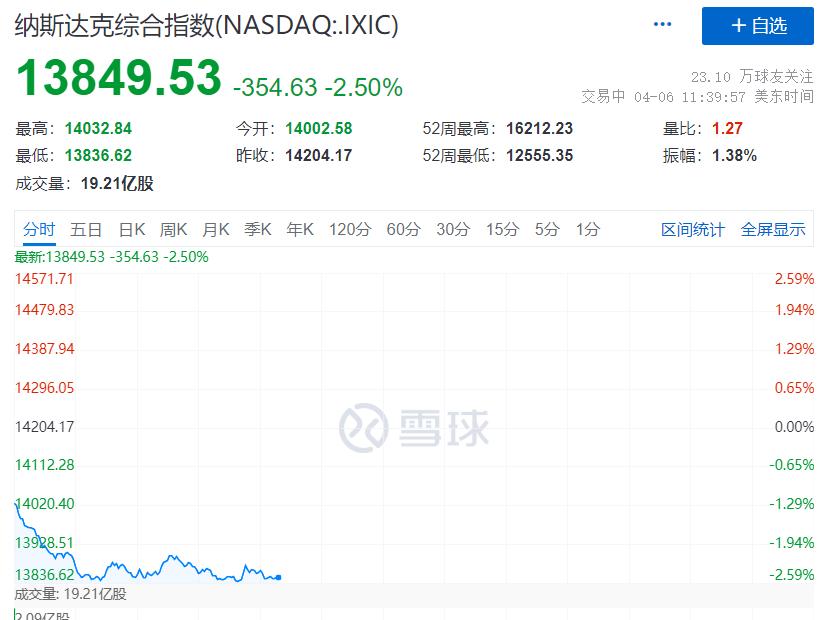The image size is (839, 620).
Task: Click the latest price point on chart line
Action: [x=278, y=577]
